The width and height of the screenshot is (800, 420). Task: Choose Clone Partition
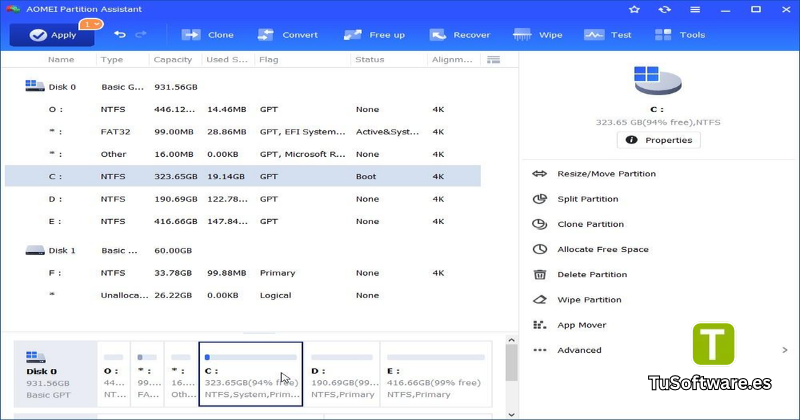(579, 224)
